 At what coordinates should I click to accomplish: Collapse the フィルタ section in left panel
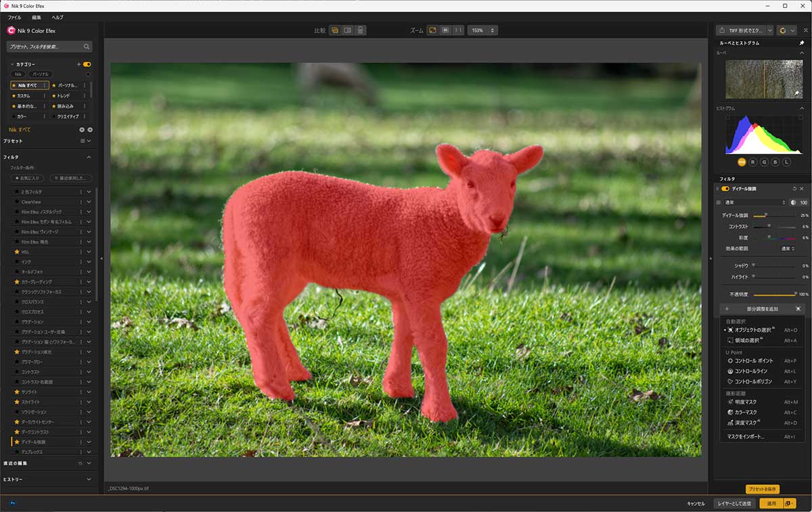(x=89, y=157)
